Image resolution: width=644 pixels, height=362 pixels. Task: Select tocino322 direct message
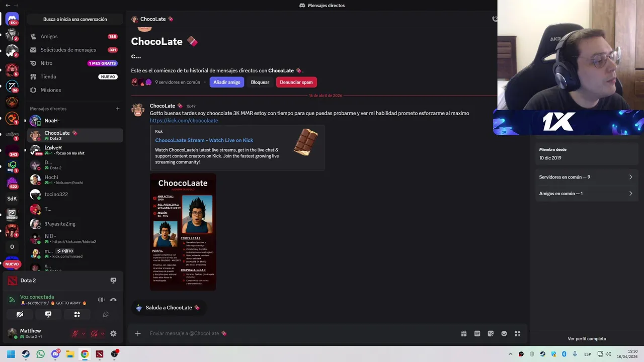[75, 194]
